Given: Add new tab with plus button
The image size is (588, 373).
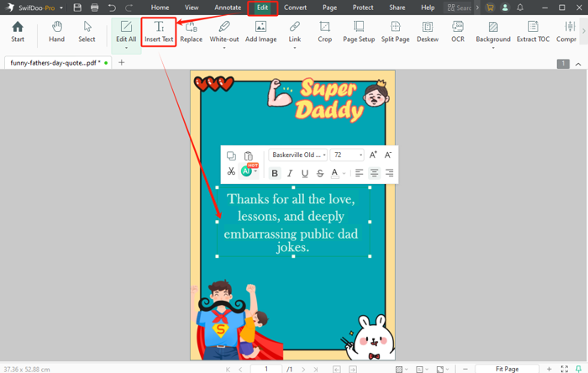Looking at the screenshot, I should click(122, 63).
